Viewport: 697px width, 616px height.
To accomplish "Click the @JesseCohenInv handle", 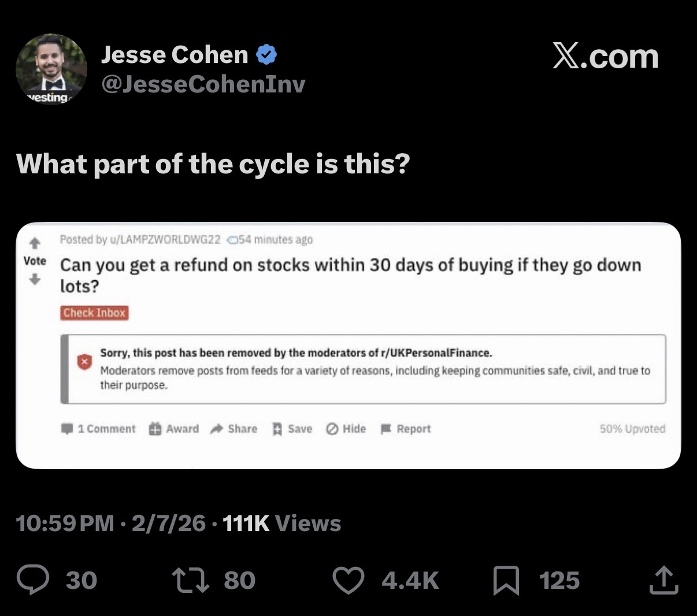I will tap(203, 84).
